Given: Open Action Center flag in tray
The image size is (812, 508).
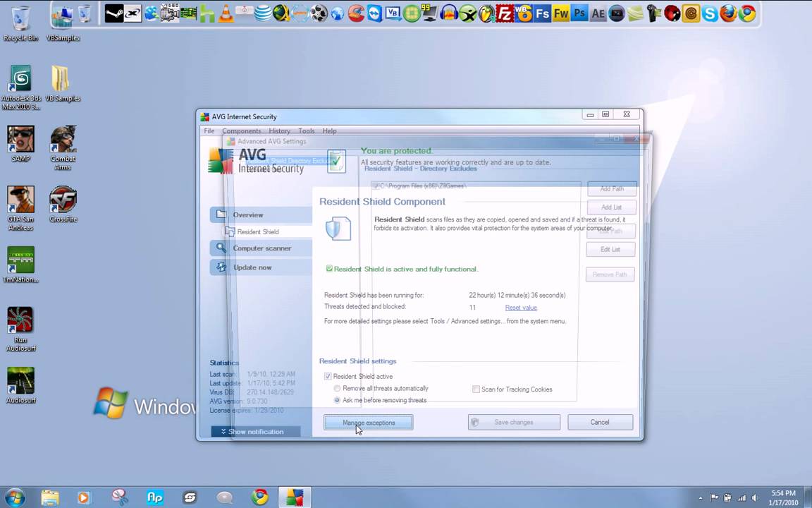Looking at the screenshot, I should pyautogui.click(x=714, y=497).
